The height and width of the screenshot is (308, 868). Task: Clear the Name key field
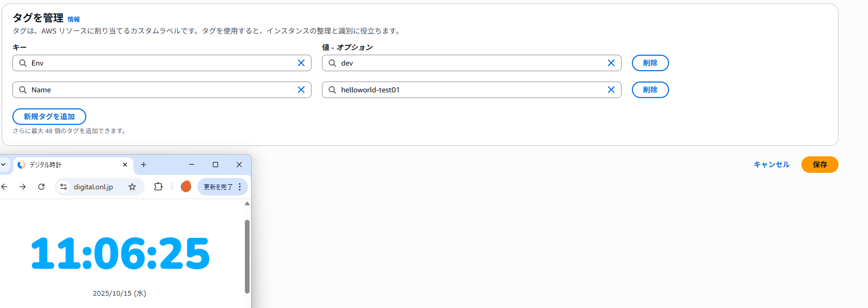[301, 90]
